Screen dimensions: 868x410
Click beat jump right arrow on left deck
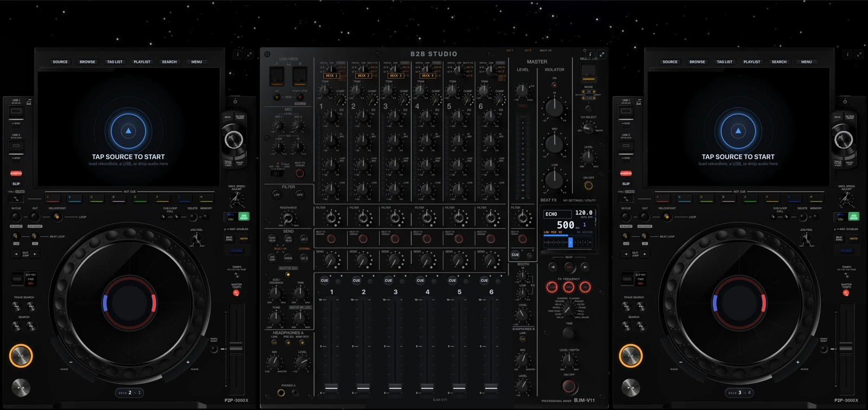[x=35, y=254]
